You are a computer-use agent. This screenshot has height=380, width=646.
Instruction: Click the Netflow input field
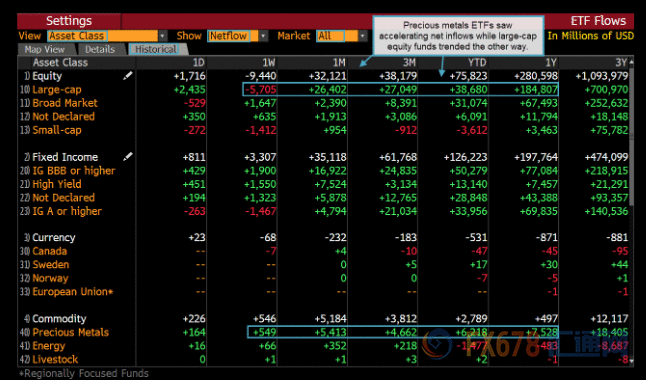pyautogui.click(x=233, y=36)
